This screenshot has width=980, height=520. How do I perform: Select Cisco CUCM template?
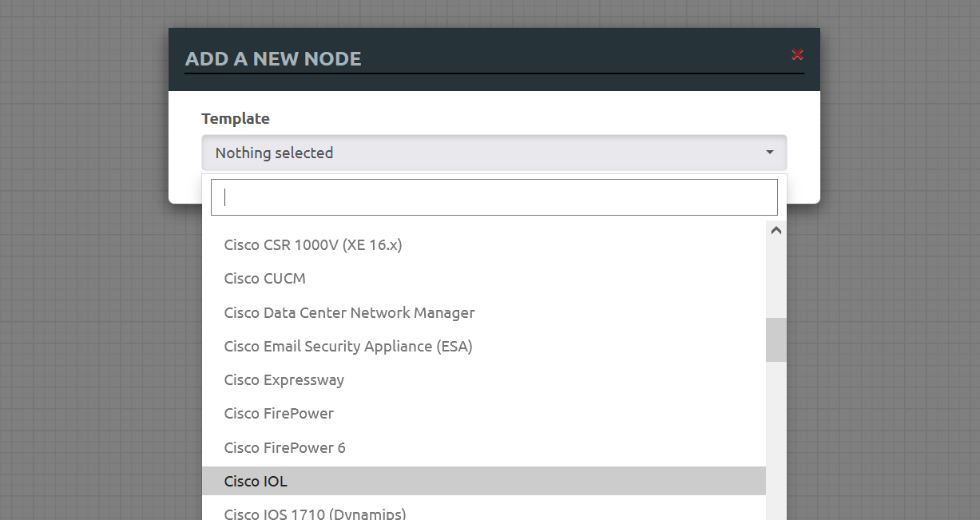tap(483, 279)
